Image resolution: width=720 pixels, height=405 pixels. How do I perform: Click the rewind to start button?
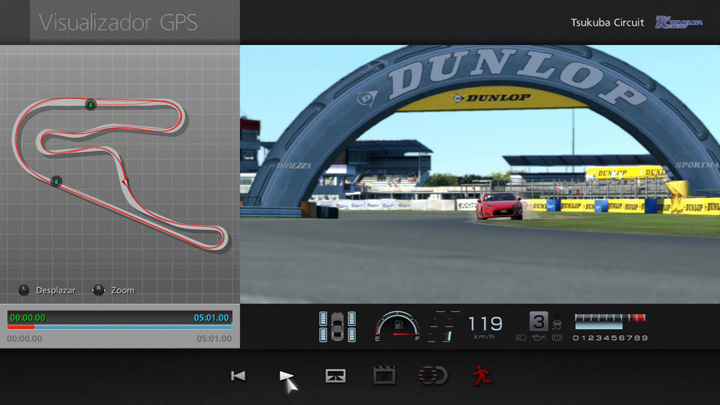pos(238,376)
